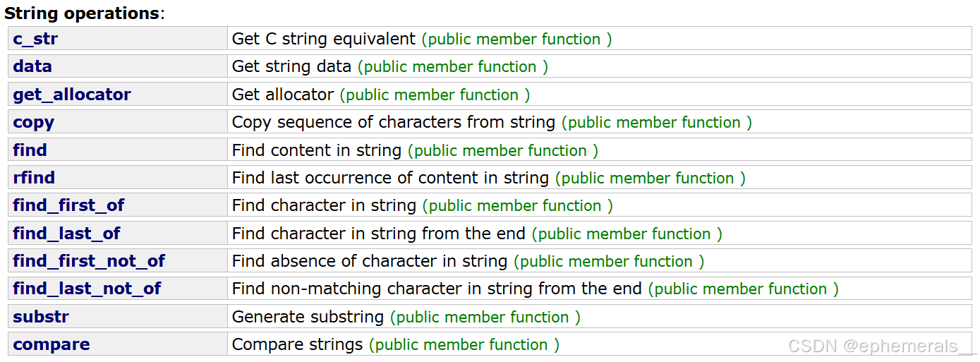Click the 'Compare strings' description text

[297, 344]
